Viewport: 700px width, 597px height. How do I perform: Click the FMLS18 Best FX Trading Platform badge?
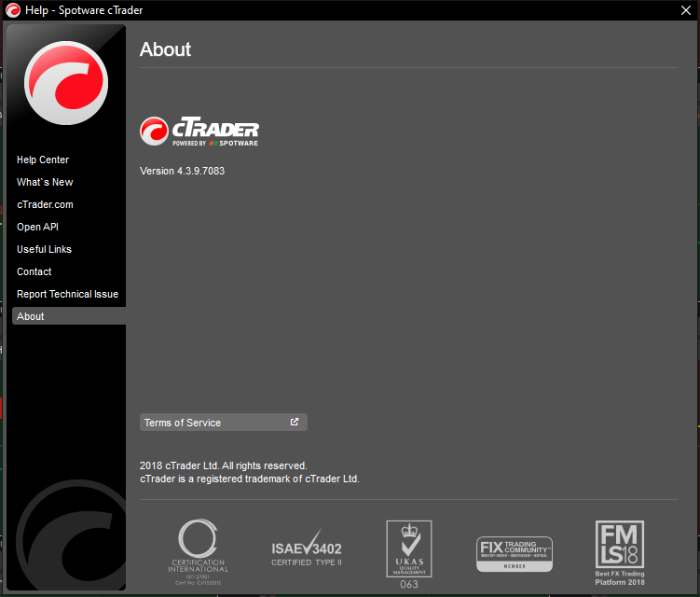click(x=620, y=553)
